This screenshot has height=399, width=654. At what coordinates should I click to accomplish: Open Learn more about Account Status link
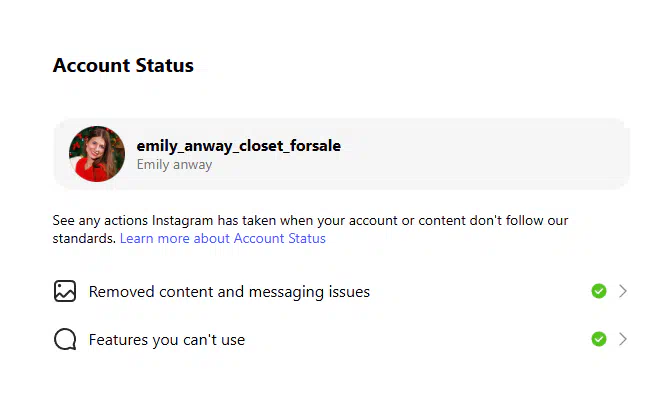(222, 238)
